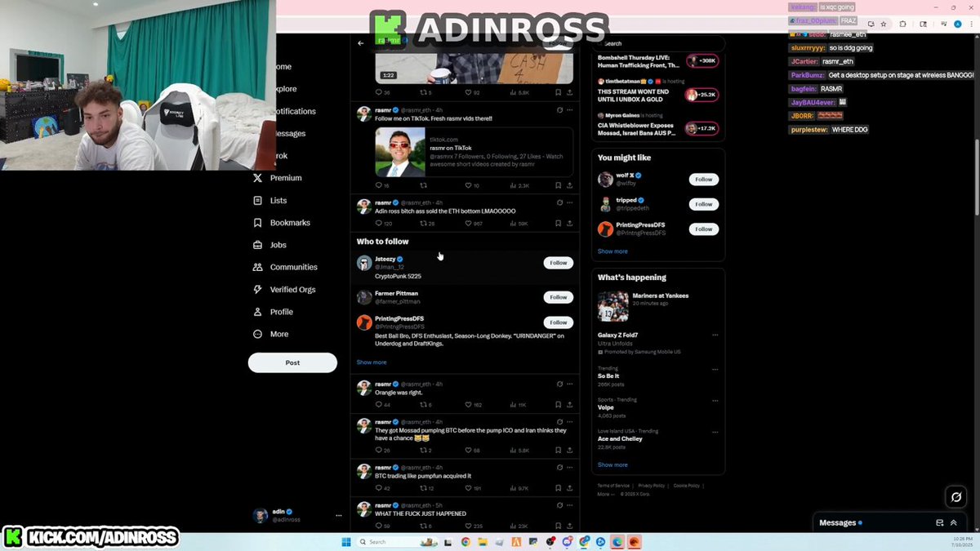Open more options on 'Mossad pumping BTC' tweet

pos(569,422)
